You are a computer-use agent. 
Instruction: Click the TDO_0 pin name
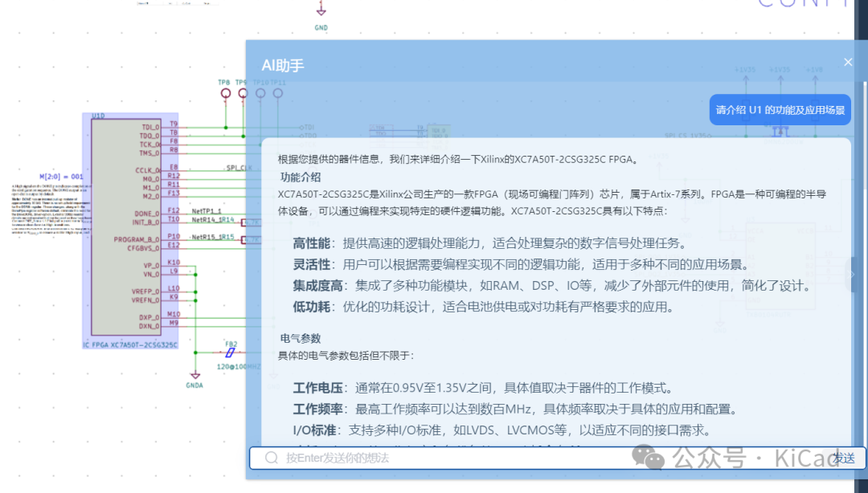click(x=149, y=136)
